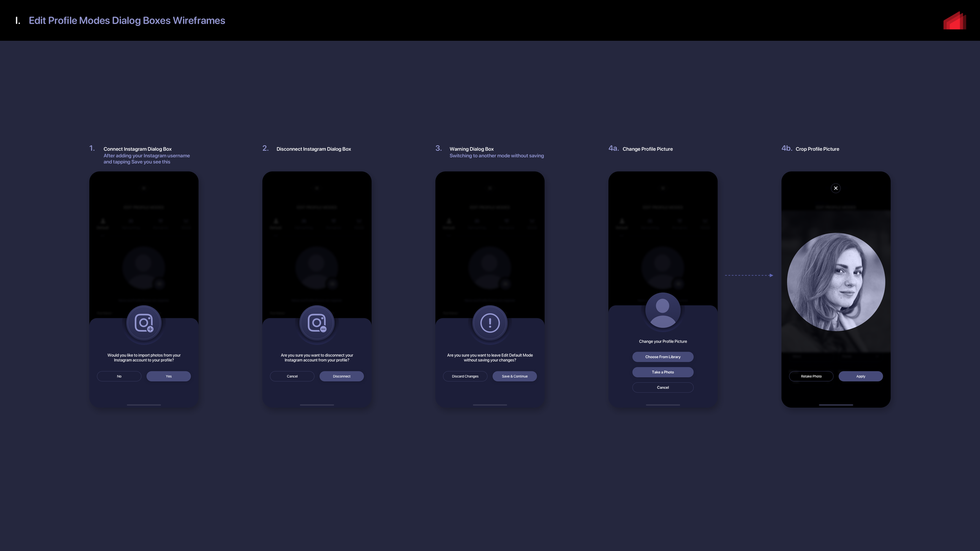Click the profile avatar placeholder icon

tap(662, 310)
